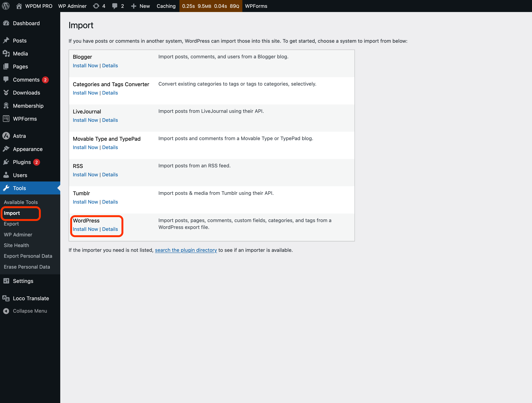The image size is (532, 403).
Task: Install Categories and Tags Converter
Action: 85,93
